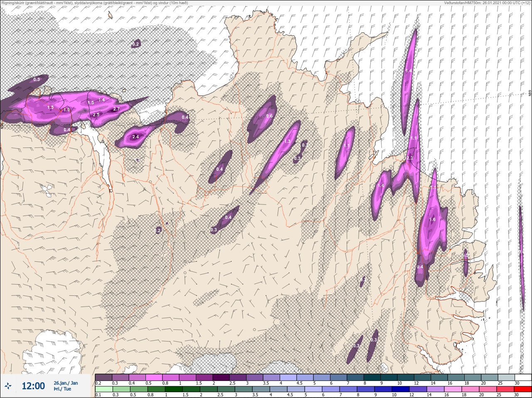The width and height of the screenshot is (532, 398).
Task: Click the four-point star logo beside 12:00
Action: (8, 386)
